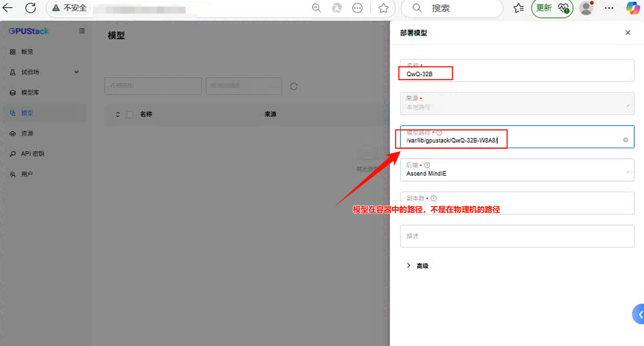Click the search magnifier icon
644x346 pixels.
(417, 8)
